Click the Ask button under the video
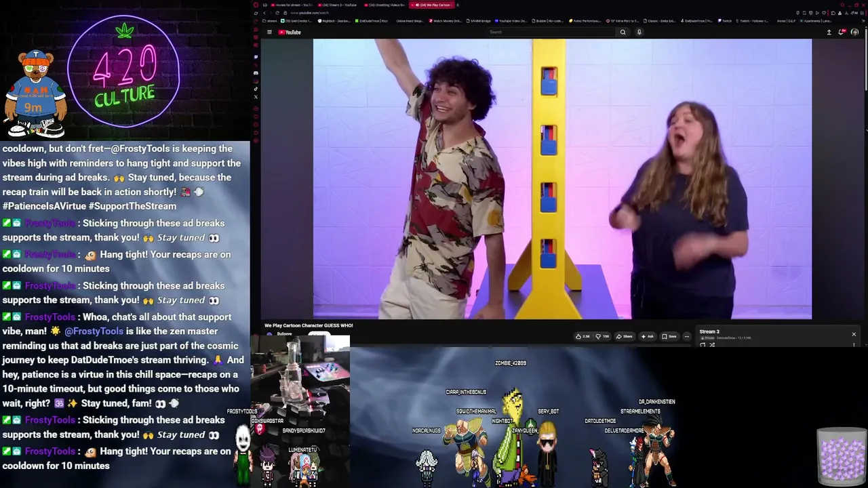Image resolution: width=868 pixels, height=488 pixels. 648,336
